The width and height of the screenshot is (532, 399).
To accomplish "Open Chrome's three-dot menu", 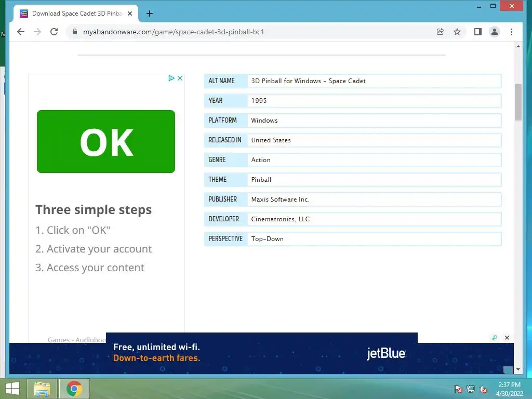I will click(x=511, y=32).
